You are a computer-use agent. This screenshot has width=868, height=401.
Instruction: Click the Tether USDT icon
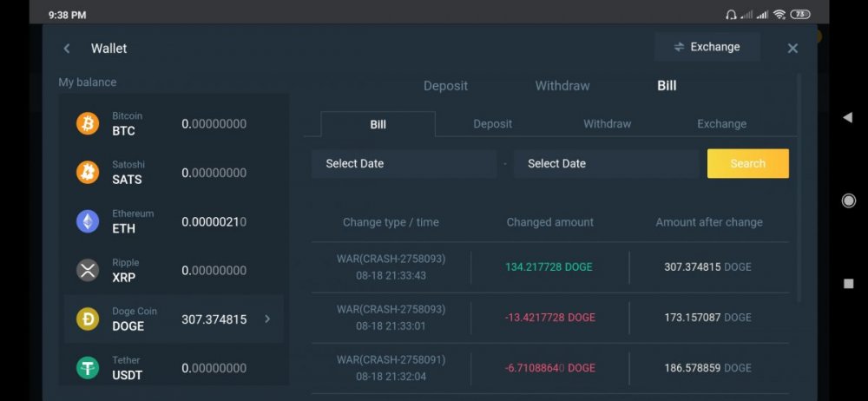[88, 368]
